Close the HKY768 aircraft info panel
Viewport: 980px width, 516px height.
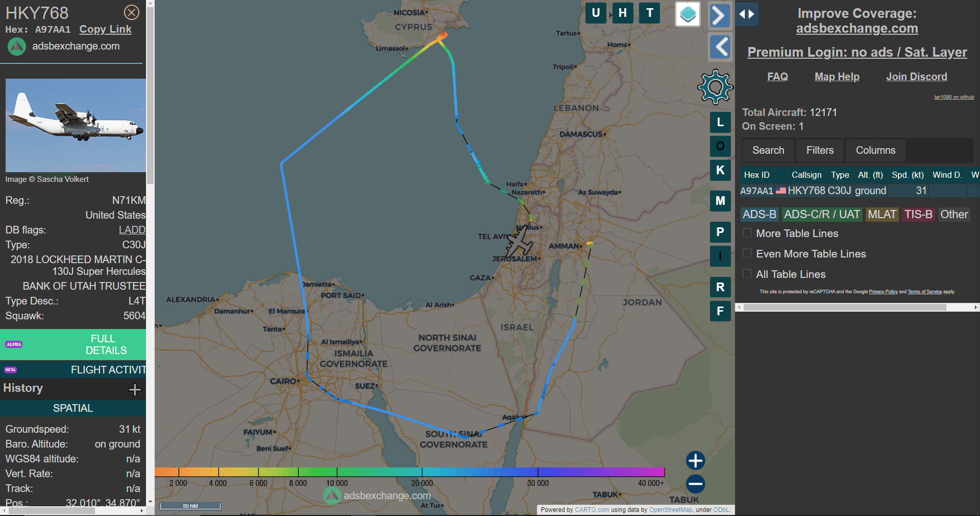(132, 12)
